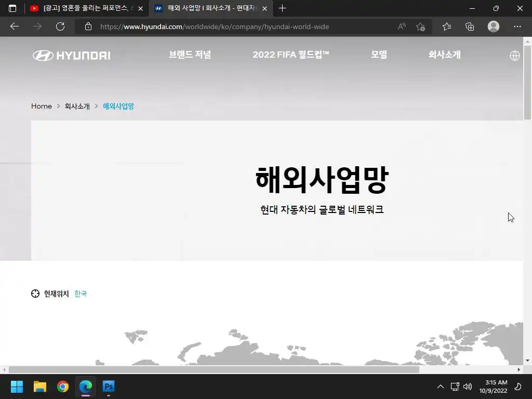Viewport: 532px width, 399px height.
Task: Open the night mode tray icon
Action: click(518, 387)
